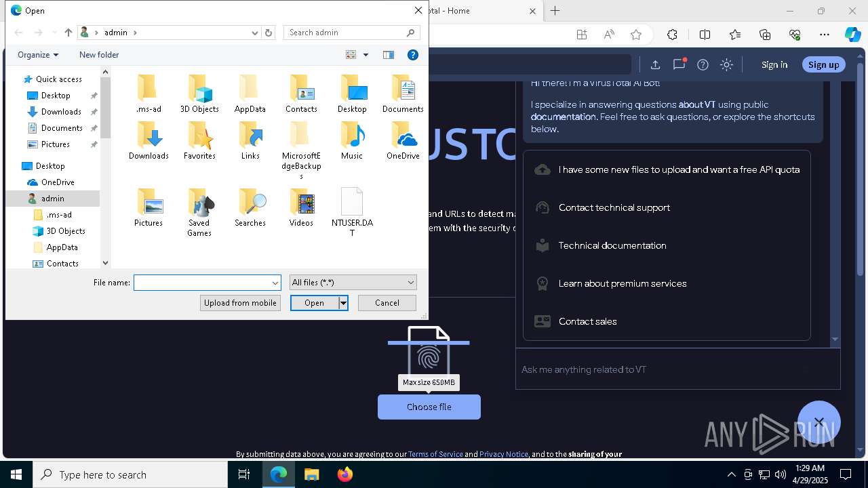The height and width of the screenshot is (488, 868).
Task: Open the Terms of Service link
Action: pos(435,454)
